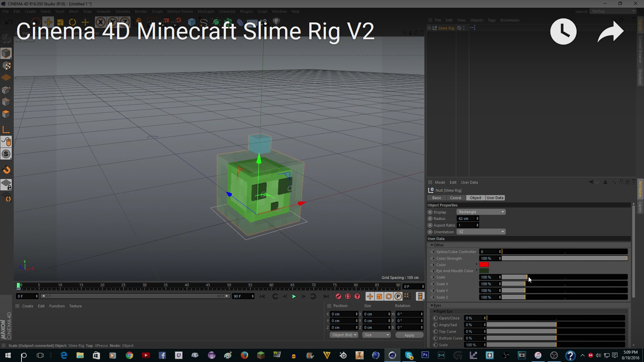644x362 pixels.
Task: Select Slime Rig object in Object Manager
Action: tap(446, 28)
